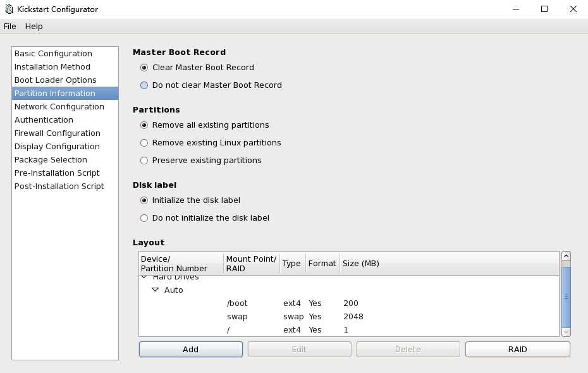Click scroll down arrow in Layout list
This screenshot has height=373, width=588.
(x=566, y=332)
